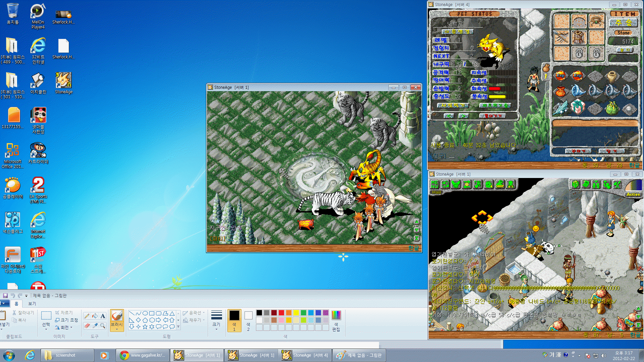Switch to StoneAge 서버 4 taskbar item
Screen dimensions: 644x362
pos(305,355)
